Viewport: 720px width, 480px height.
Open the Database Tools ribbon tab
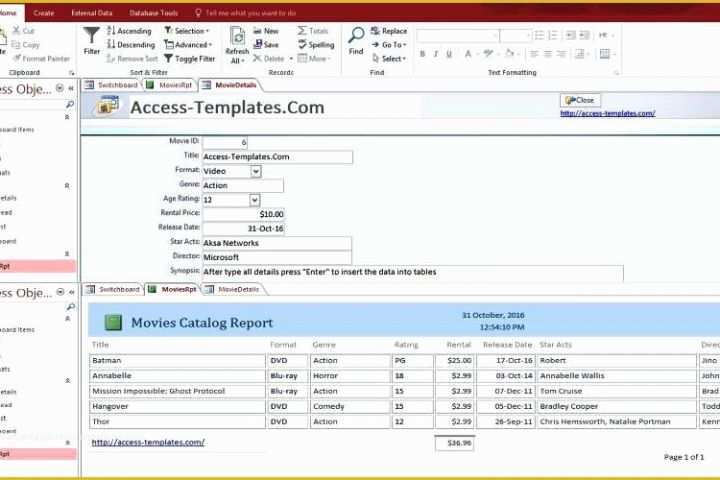154,13
